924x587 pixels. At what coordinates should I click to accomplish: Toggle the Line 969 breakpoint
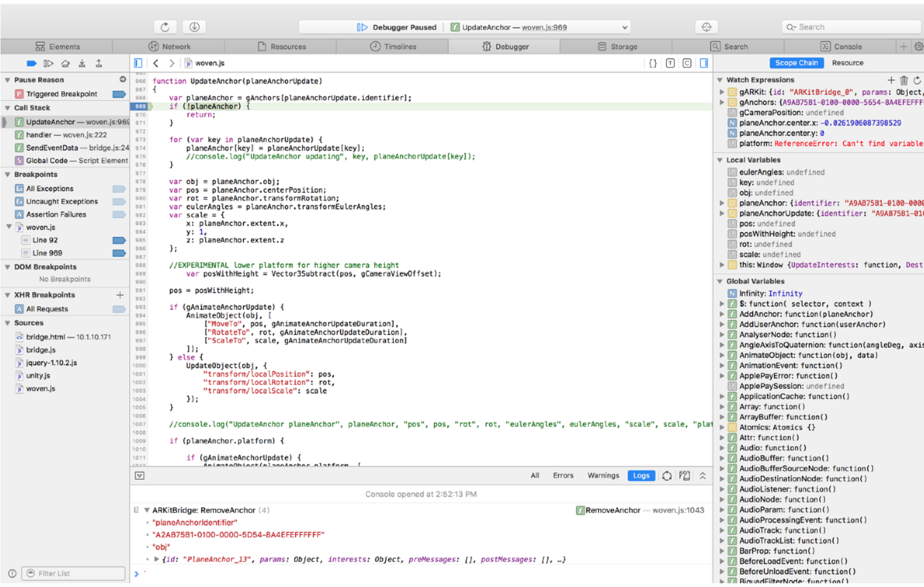119,253
